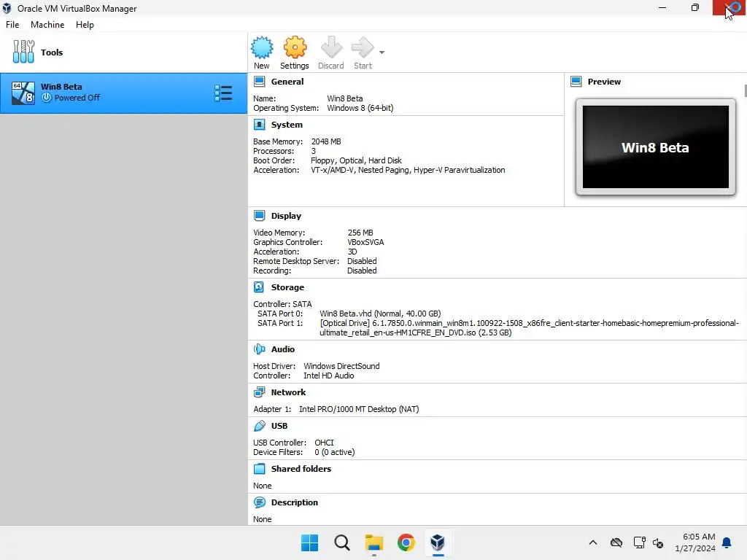Click the USB section plug icon
This screenshot has width=747, height=560.
pos(259,426)
